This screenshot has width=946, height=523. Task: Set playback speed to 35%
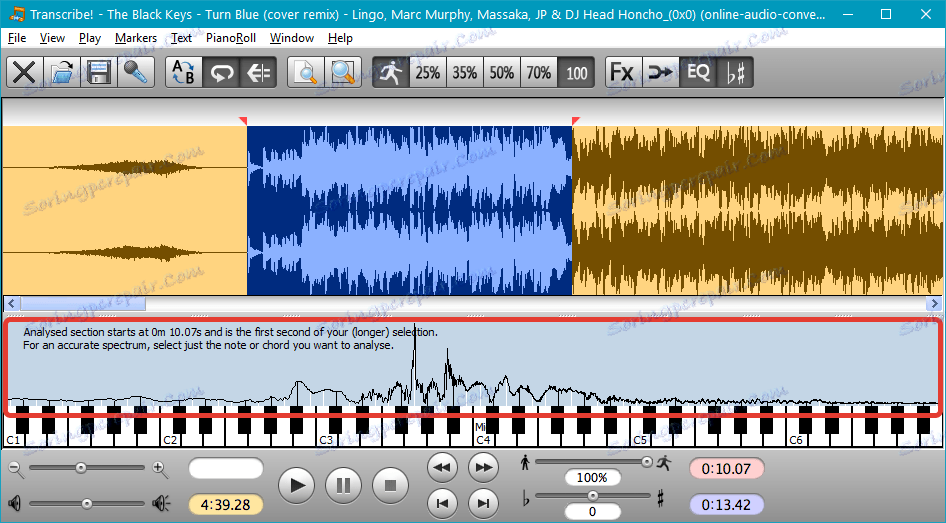(x=465, y=73)
